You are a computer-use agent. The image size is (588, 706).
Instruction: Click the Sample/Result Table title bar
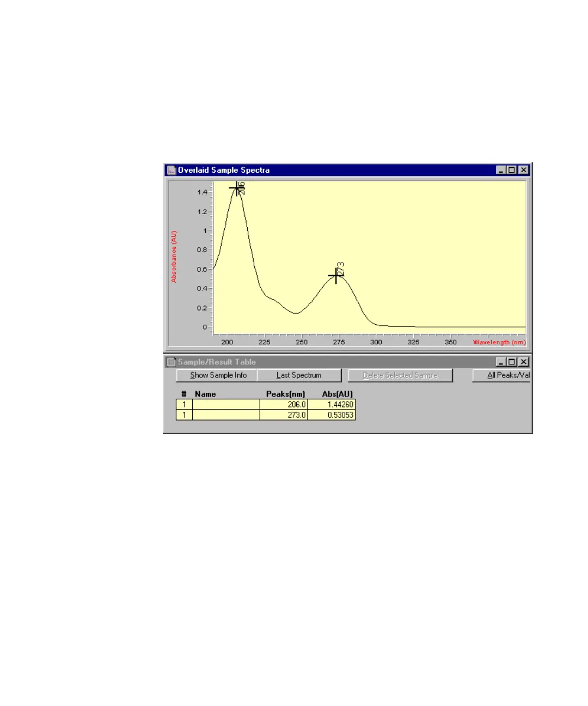click(348, 362)
